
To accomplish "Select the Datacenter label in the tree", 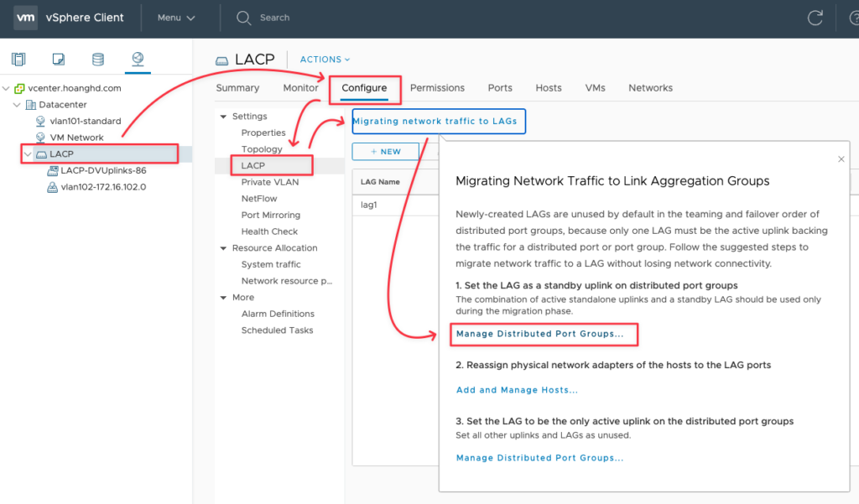I will [x=62, y=105].
